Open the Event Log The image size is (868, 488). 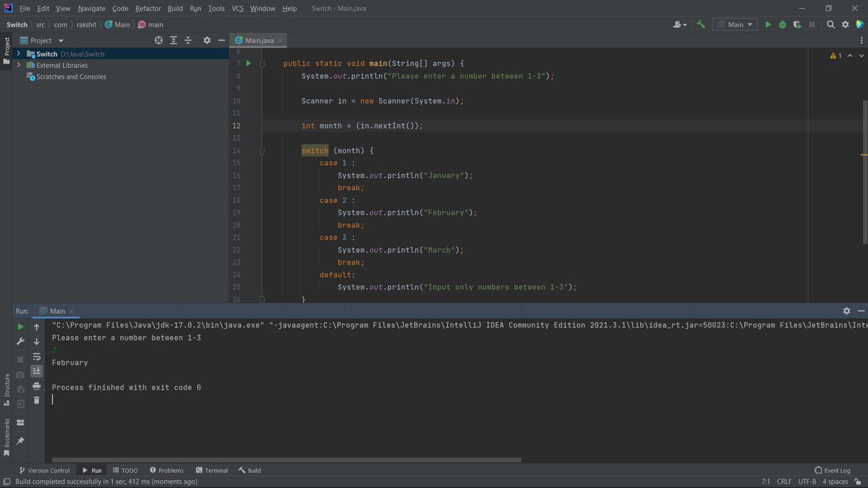pyautogui.click(x=833, y=470)
